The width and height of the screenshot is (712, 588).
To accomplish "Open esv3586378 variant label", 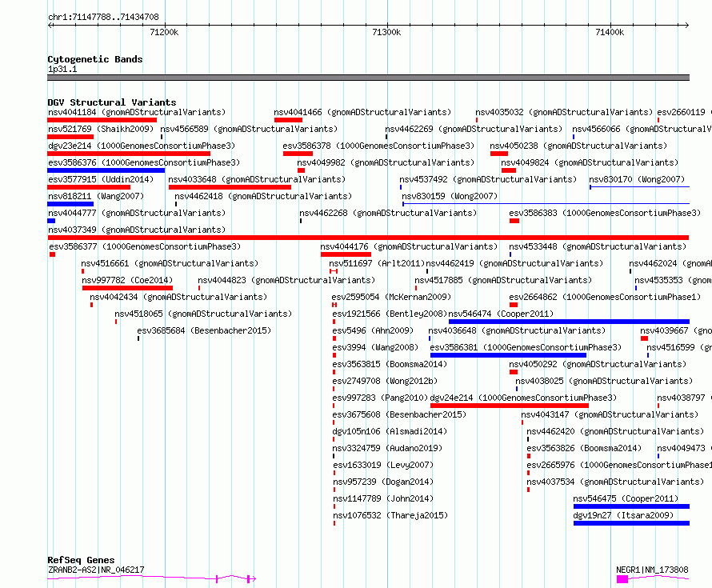I will click(x=378, y=146).
